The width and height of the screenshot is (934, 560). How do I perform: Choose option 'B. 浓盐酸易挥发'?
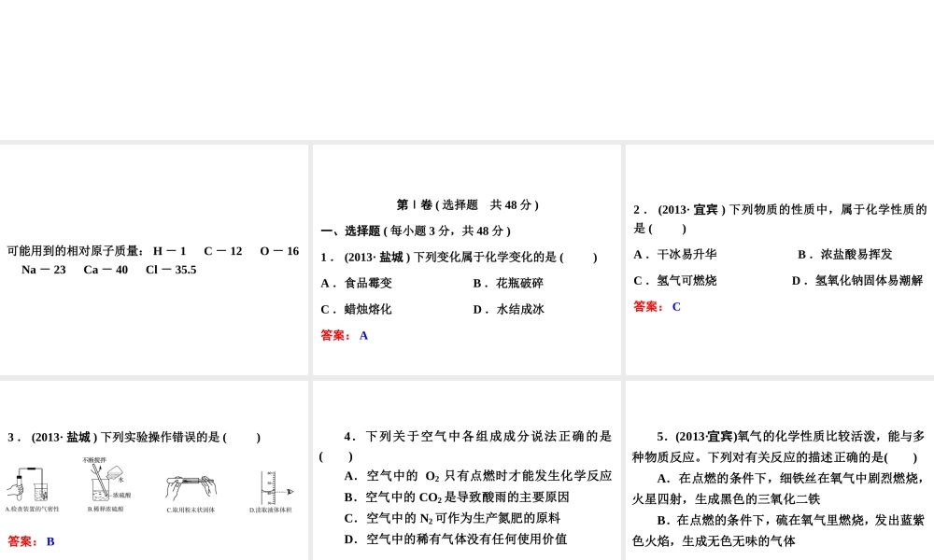tap(844, 255)
